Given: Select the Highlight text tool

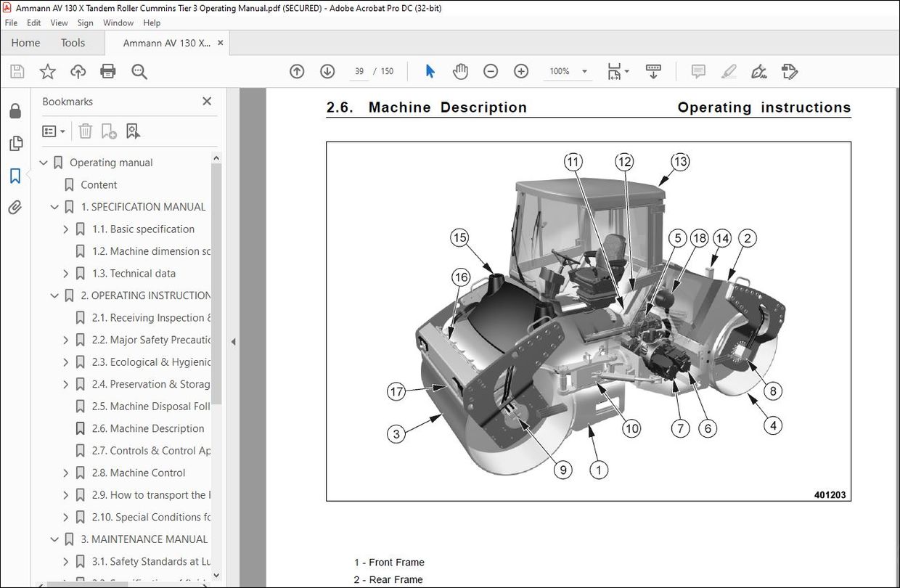Looking at the screenshot, I should pos(728,70).
